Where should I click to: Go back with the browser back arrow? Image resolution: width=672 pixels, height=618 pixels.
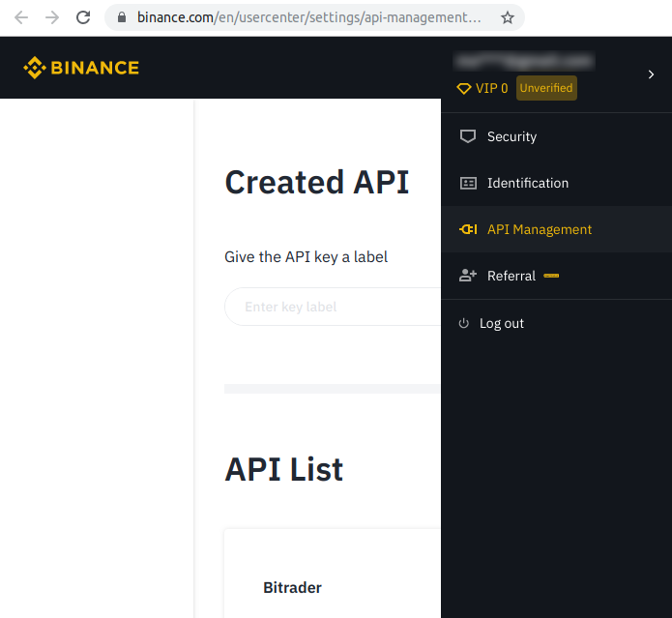click(x=21, y=17)
